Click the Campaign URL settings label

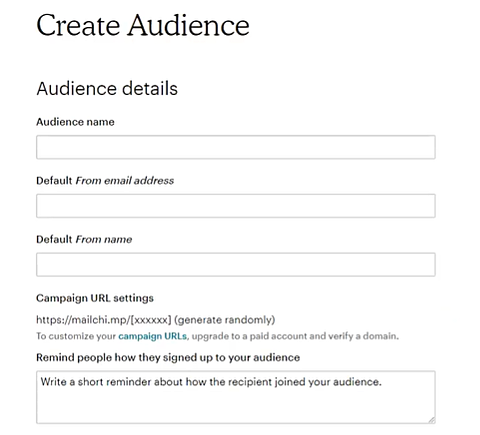95,298
